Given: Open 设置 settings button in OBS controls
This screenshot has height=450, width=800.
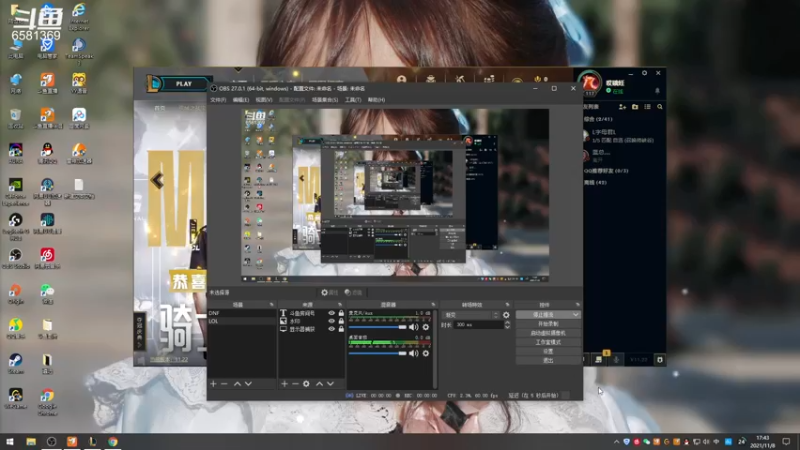Looking at the screenshot, I should (548, 352).
